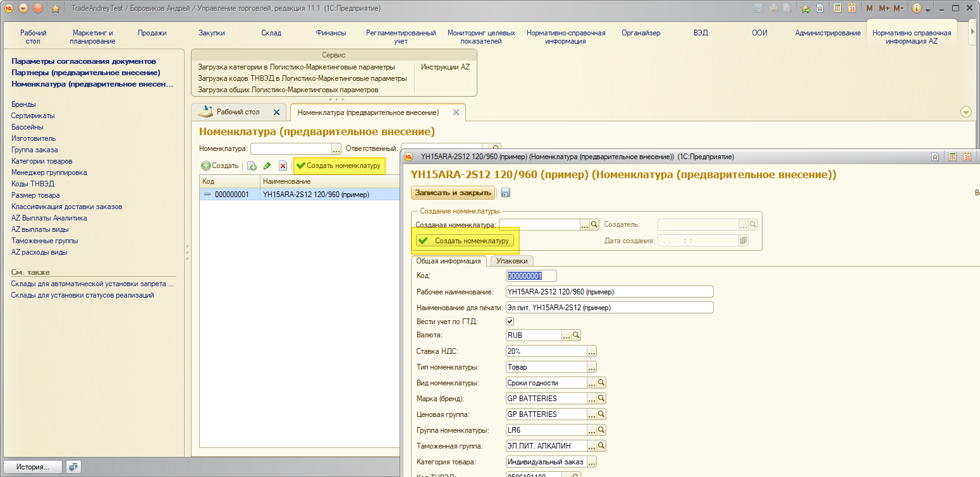This screenshot has height=477, width=980.
Task: Click the magnifier next to Валюта field
Action: (x=576, y=335)
